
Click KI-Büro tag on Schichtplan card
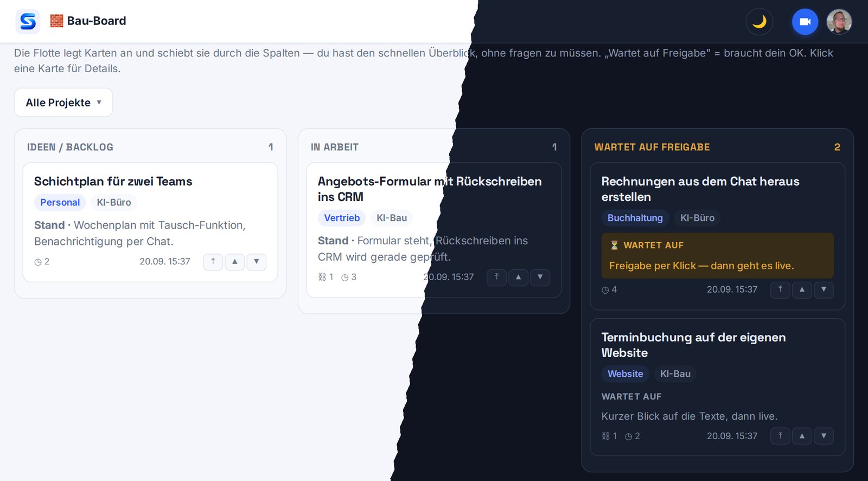click(114, 202)
